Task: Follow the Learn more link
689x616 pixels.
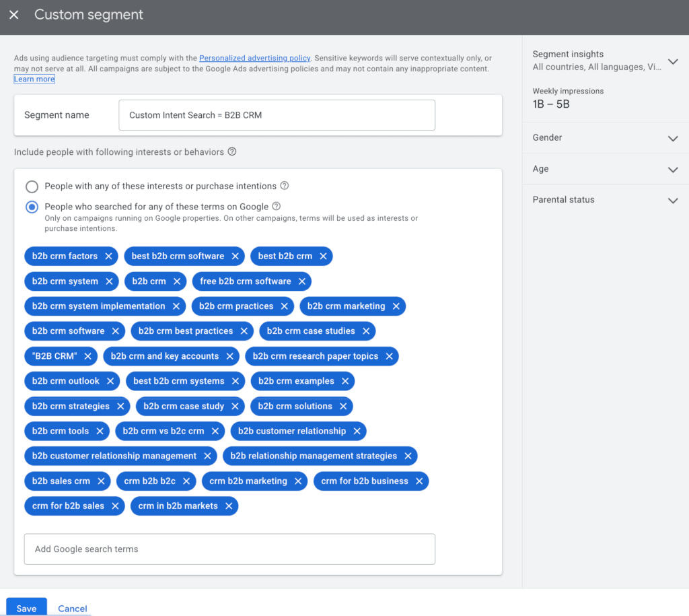Action: pos(34,79)
